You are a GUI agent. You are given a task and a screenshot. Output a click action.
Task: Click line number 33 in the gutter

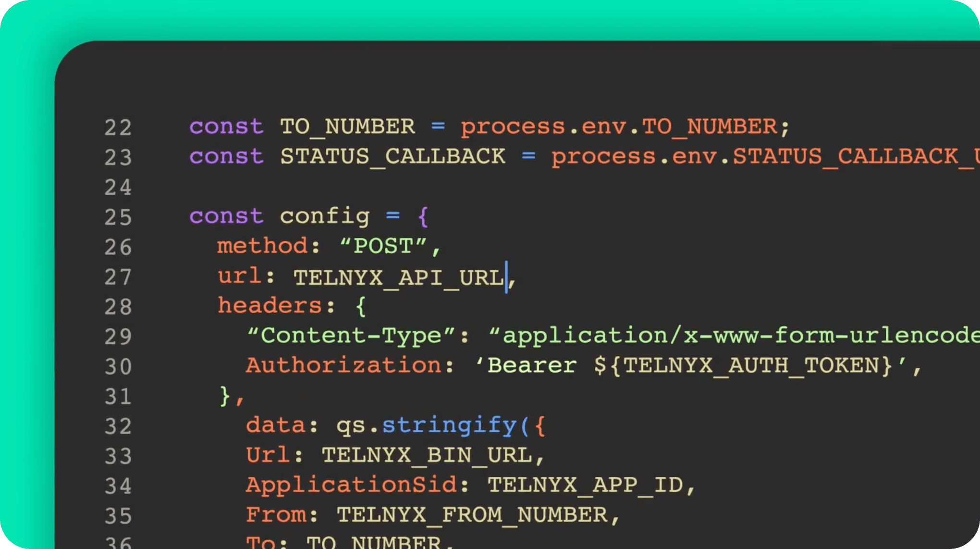[x=118, y=456]
